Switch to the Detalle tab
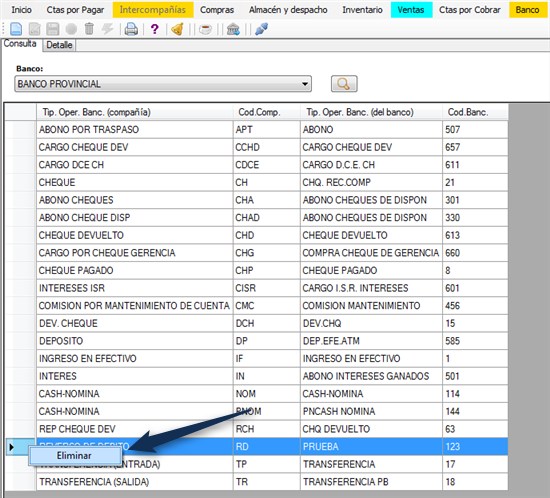550x498 pixels. tap(59, 45)
